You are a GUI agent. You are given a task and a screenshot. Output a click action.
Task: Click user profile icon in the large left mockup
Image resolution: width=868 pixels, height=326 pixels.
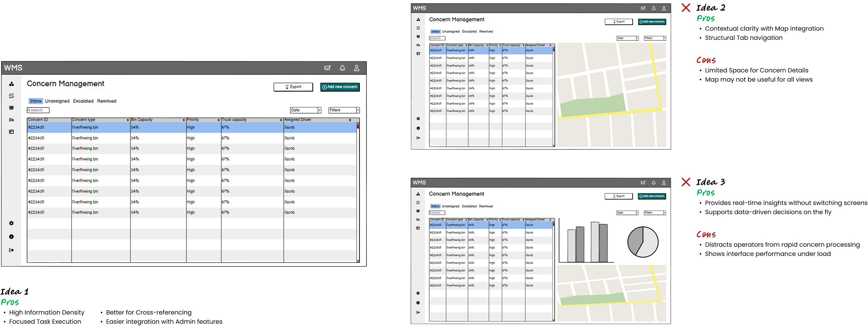[x=356, y=68]
